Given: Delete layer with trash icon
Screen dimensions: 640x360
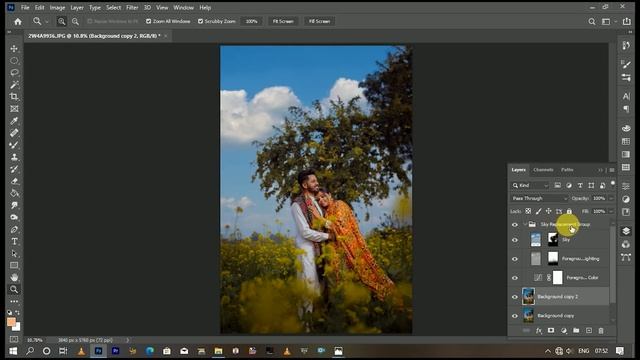Looking at the screenshot, I should point(601,331).
